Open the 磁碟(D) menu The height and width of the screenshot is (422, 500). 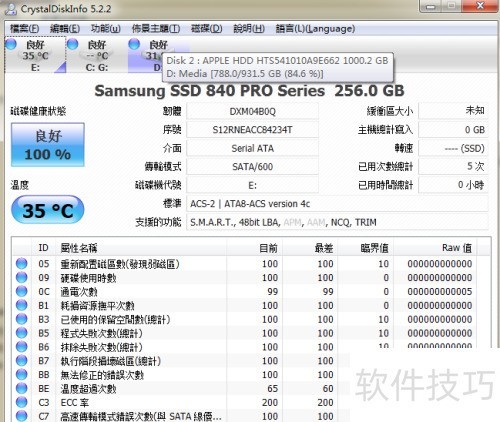[207, 29]
